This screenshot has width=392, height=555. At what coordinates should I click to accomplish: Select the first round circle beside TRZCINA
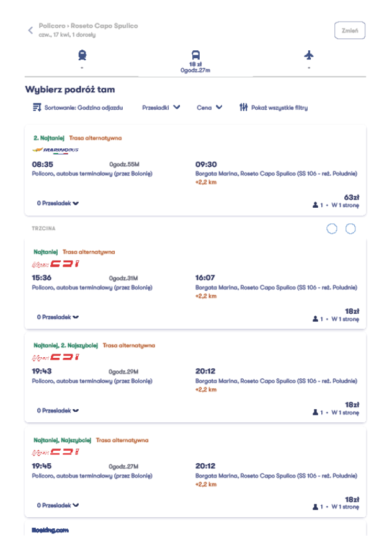[332, 229]
